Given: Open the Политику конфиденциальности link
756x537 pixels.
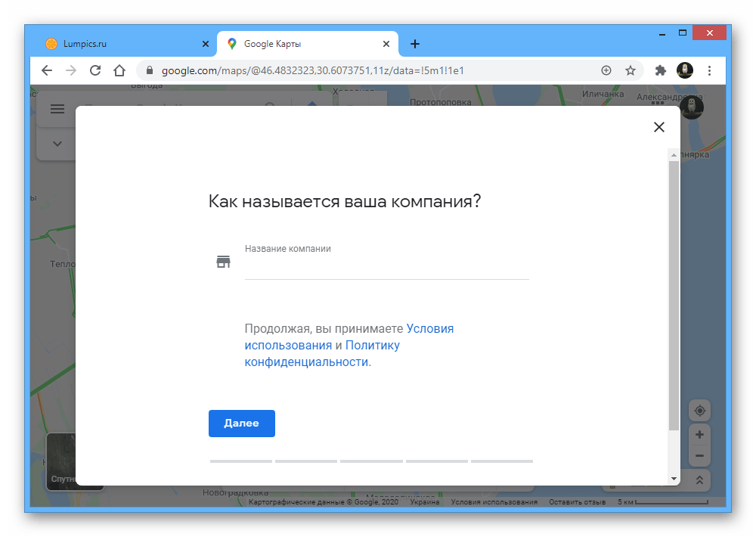Looking at the screenshot, I should pos(322,354).
